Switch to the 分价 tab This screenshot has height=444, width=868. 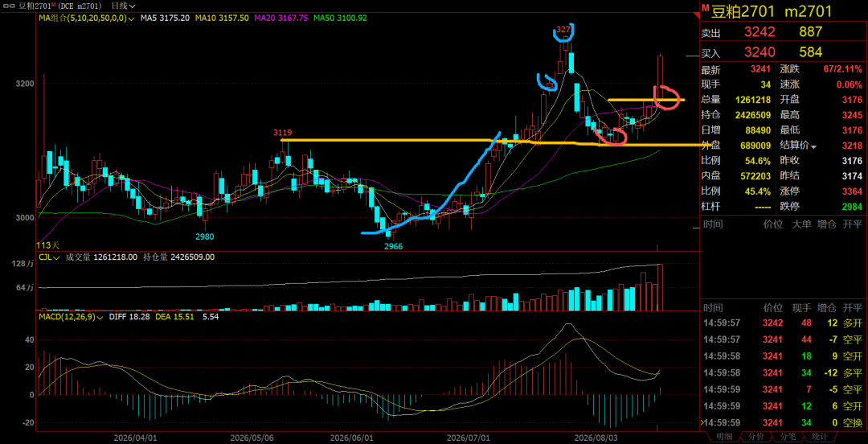click(x=757, y=437)
